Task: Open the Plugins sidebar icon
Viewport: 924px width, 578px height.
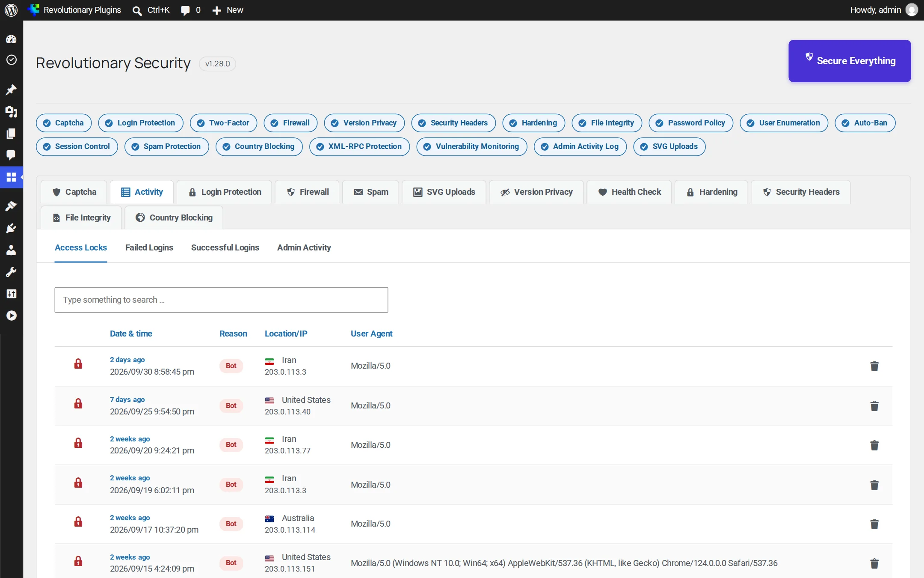Action: [11, 228]
